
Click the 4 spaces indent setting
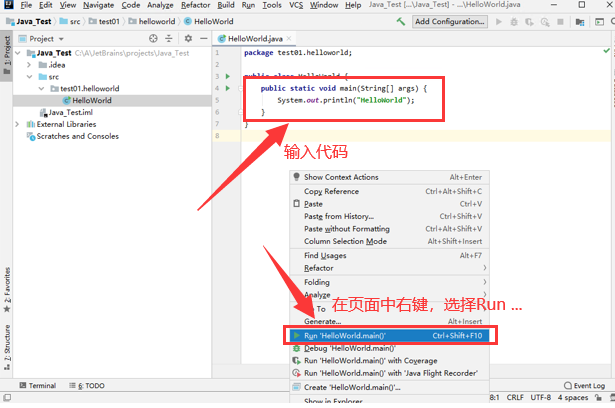(x=573, y=397)
